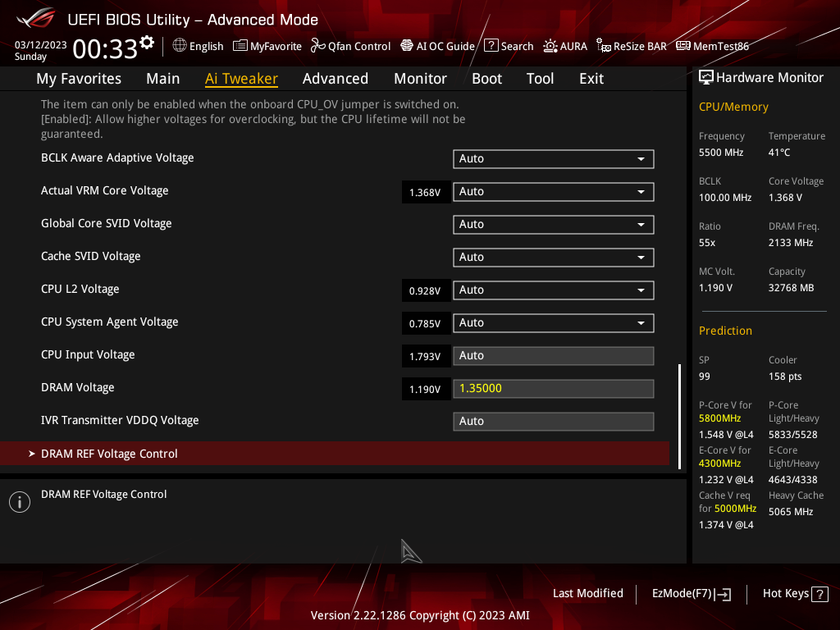The width and height of the screenshot is (840, 630).
Task: Click the 0.928V CPU L2 reading
Action: tap(426, 291)
